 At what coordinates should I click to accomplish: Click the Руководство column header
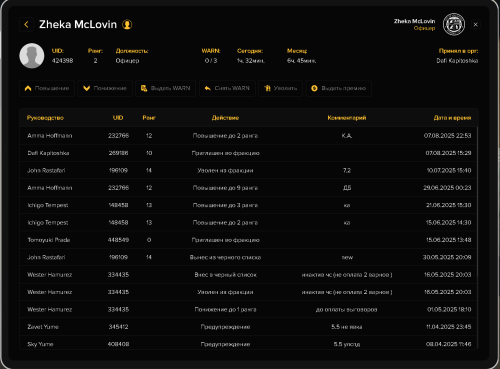pos(45,118)
